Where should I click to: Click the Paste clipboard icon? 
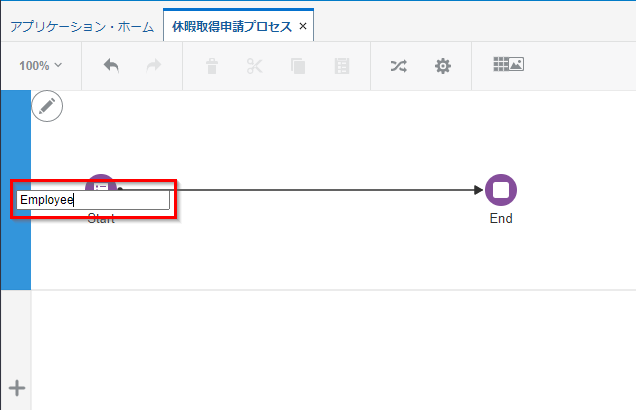pyautogui.click(x=340, y=66)
